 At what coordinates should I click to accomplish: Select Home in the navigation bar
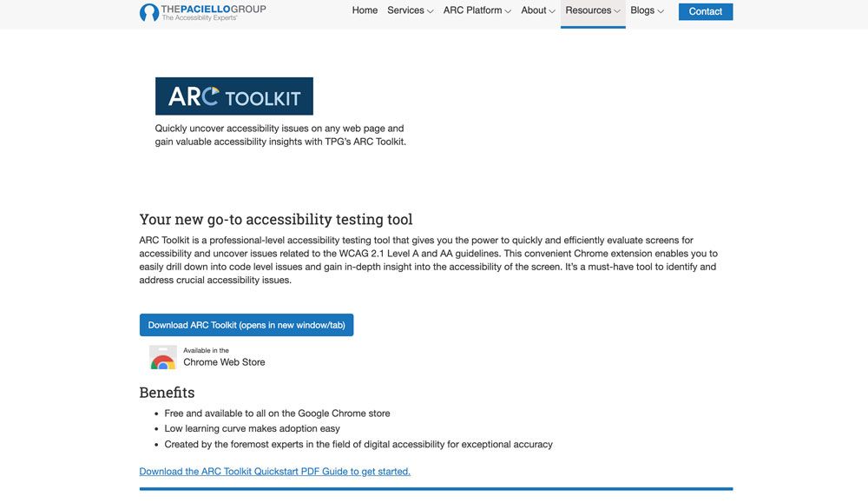[x=364, y=10]
